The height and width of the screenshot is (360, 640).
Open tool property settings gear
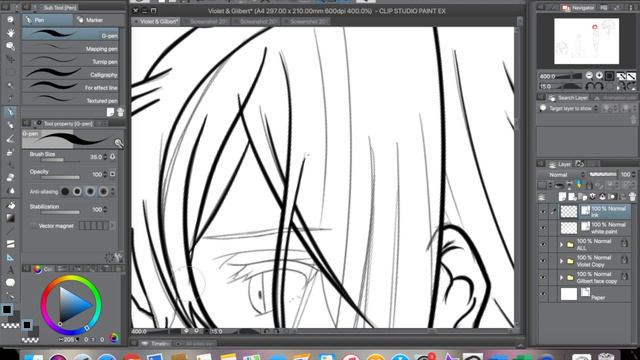(x=109, y=257)
